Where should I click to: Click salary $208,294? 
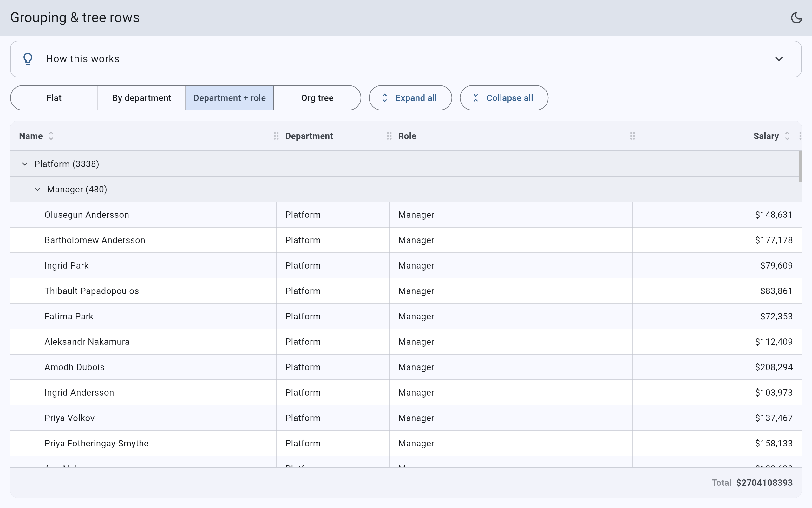(x=774, y=367)
